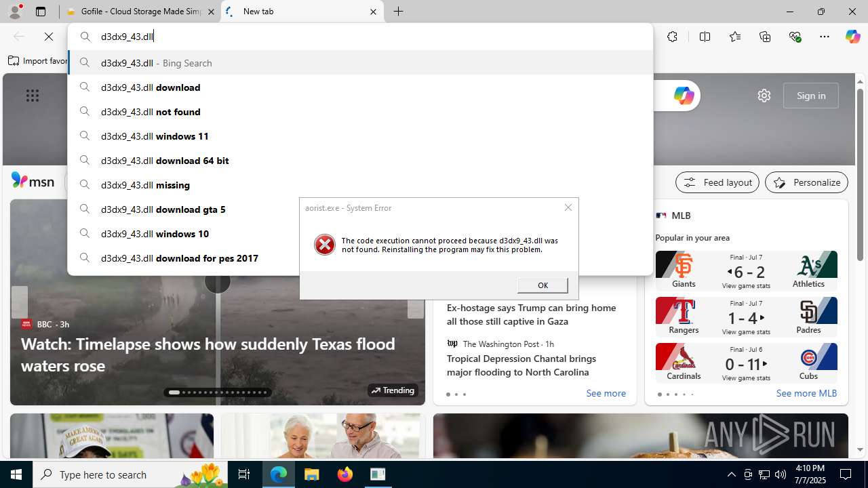
Task: Click Import favorites bookmark bar item
Action: [x=38, y=61]
